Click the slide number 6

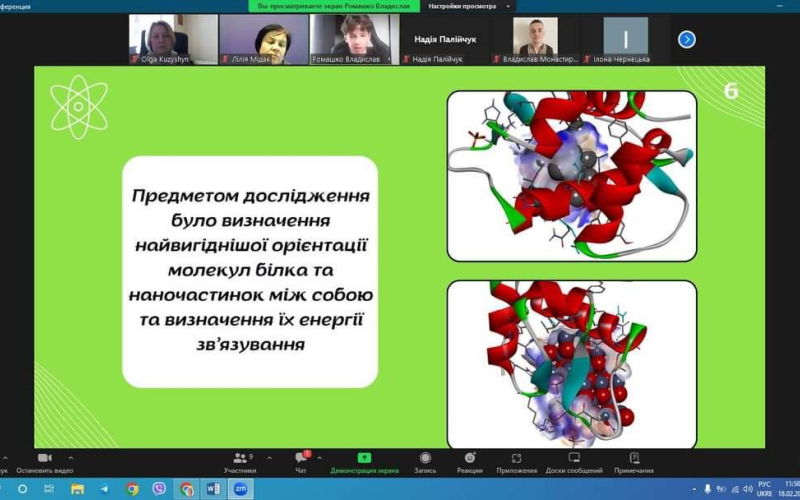(x=731, y=91)
